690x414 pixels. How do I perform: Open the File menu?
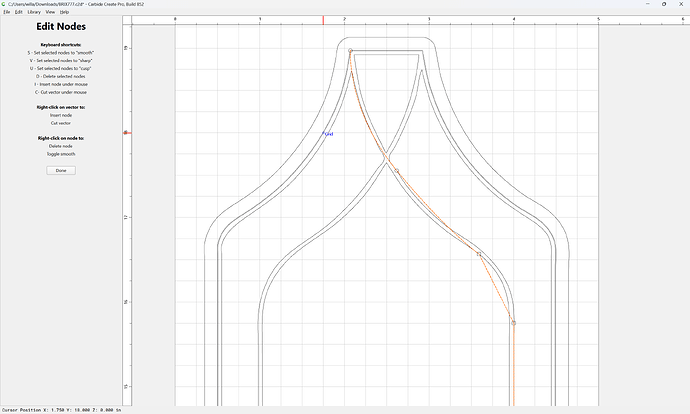tap(7, 12)
